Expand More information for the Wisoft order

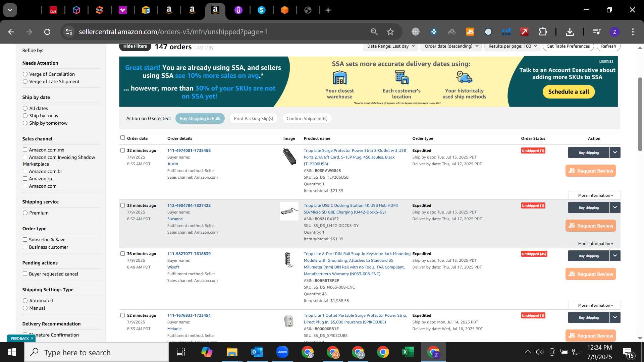pyautogui.click(x=594, y=305)
